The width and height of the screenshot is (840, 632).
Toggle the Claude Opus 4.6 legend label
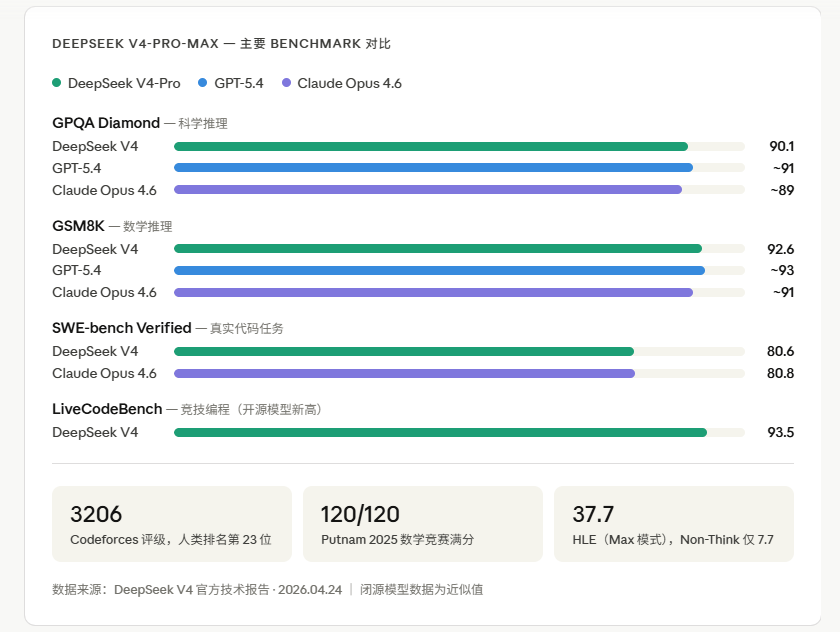[x=349, y=83]
